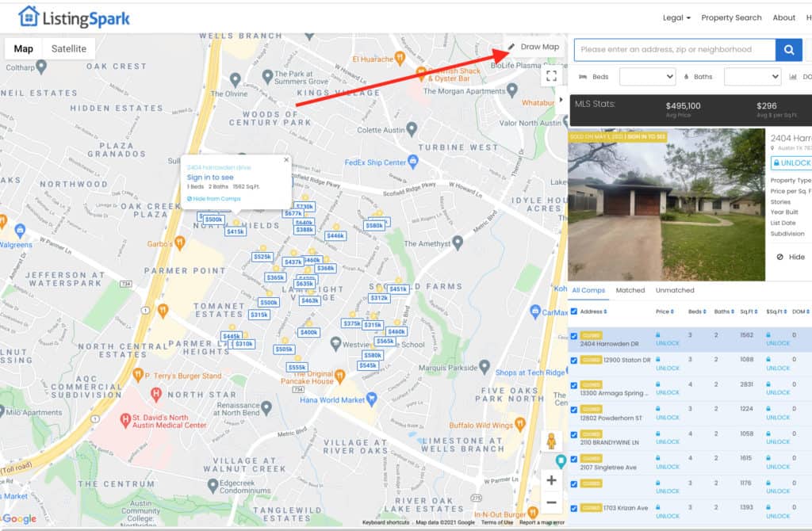This screenshot has width=812, height=531.
Task: Sort comps by Baths column
Action: pyautogui.click(x=724, y=311)
